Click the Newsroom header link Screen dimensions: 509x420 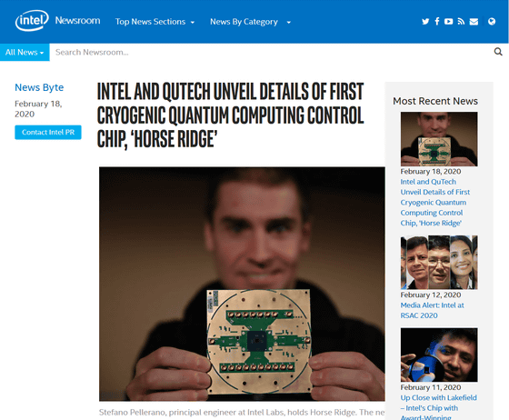(x=77, y=20)
